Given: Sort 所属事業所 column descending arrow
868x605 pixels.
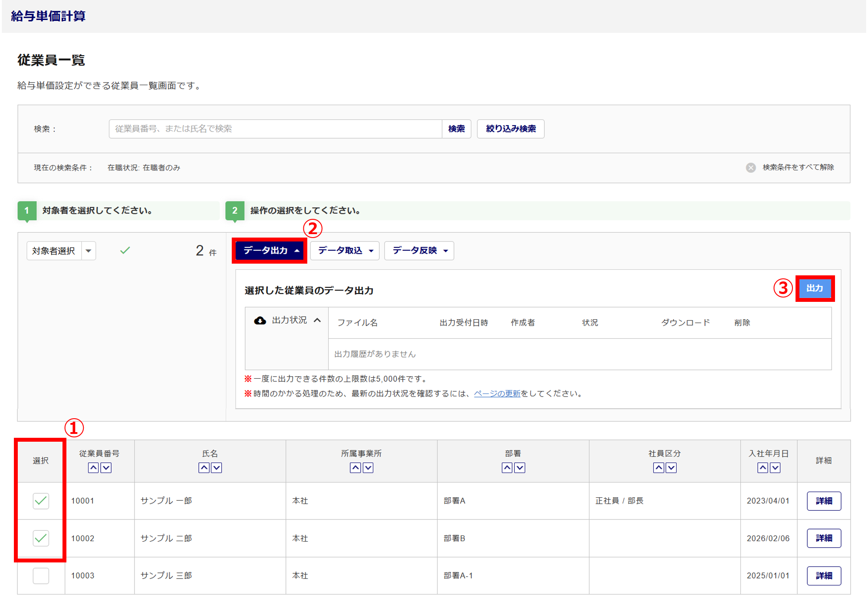Looking at the screenshot, I should (x=368, y=468).
